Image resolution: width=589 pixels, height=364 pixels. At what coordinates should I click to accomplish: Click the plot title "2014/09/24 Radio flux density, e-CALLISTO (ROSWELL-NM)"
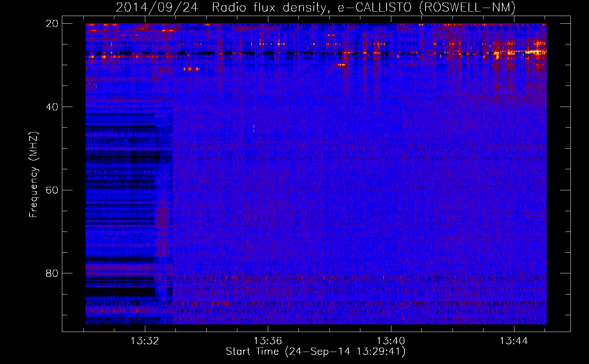coord(315,7)
